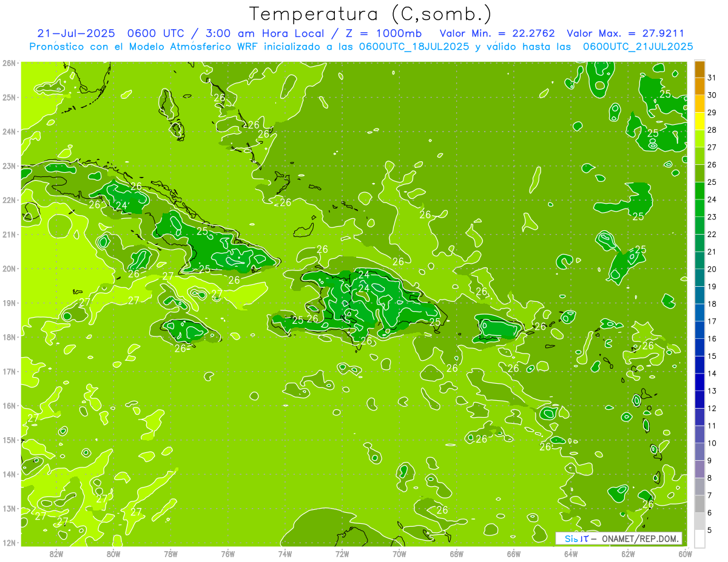Click the yellow swatch between 28 and 29

pos(700,121)
